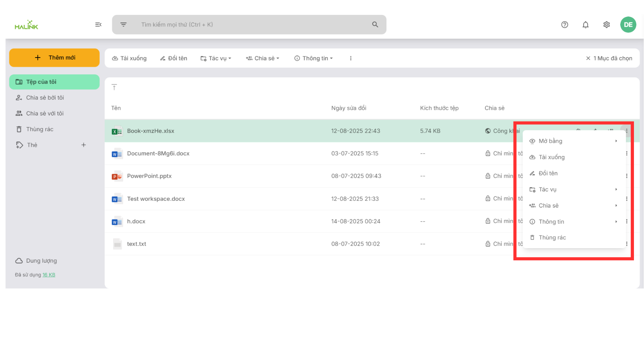
Task: Click file size 5.74 KB
Action: (430, 131)
